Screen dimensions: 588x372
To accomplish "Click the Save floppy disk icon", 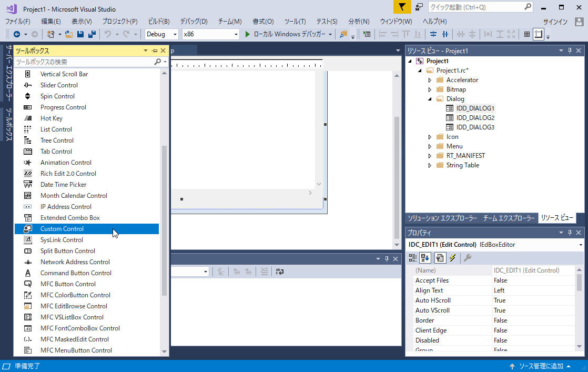I will (x=80, y=34).
